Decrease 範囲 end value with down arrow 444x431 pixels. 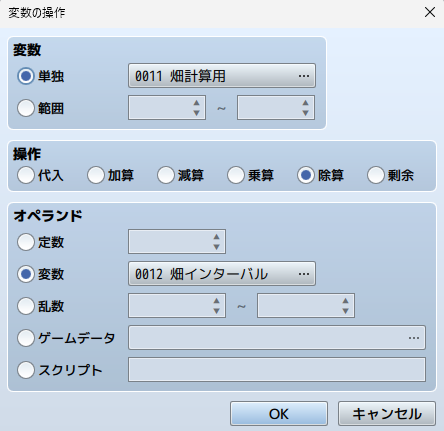305,113
